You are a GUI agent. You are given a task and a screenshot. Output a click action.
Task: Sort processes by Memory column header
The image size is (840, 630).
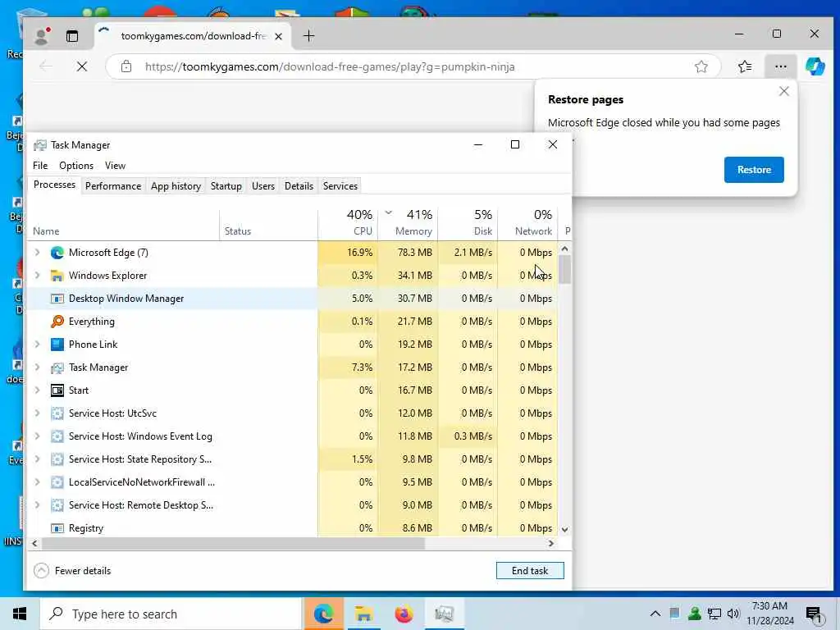[409, 223]
